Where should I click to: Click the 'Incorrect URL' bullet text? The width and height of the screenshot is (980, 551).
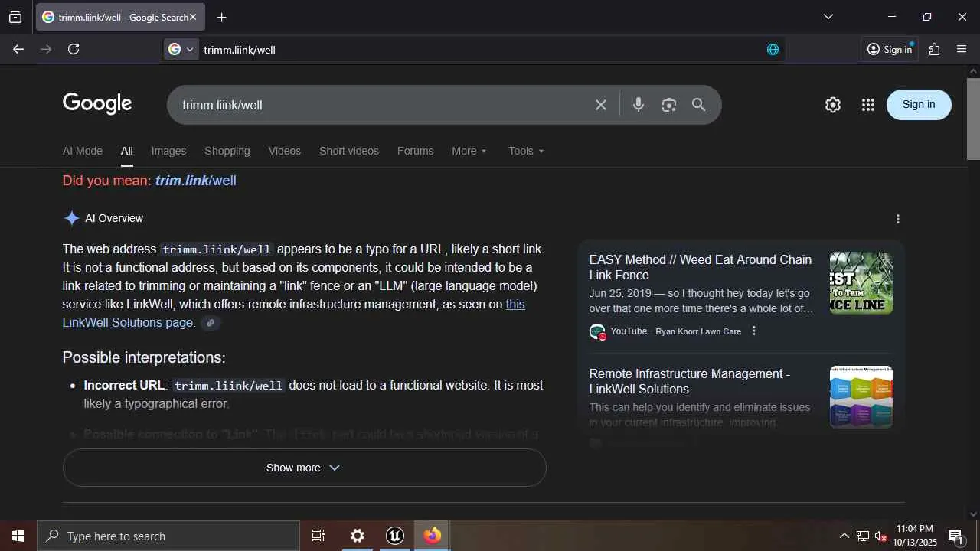pos(124,386)
